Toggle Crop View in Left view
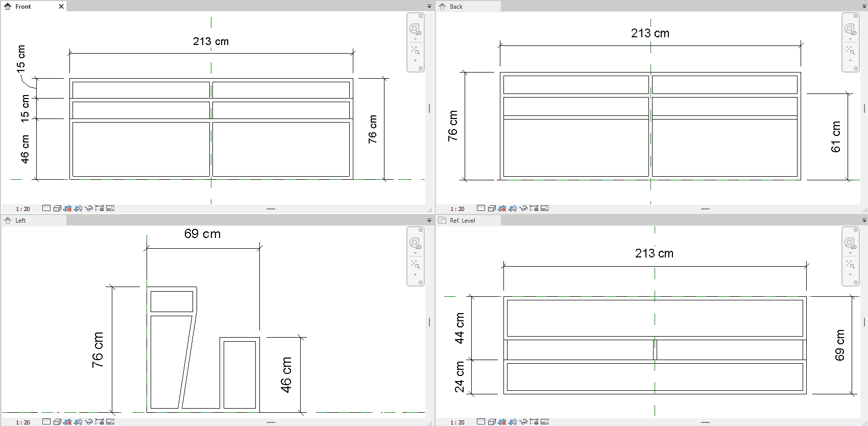This screenshot has height=426, width=868. (67, 422)
